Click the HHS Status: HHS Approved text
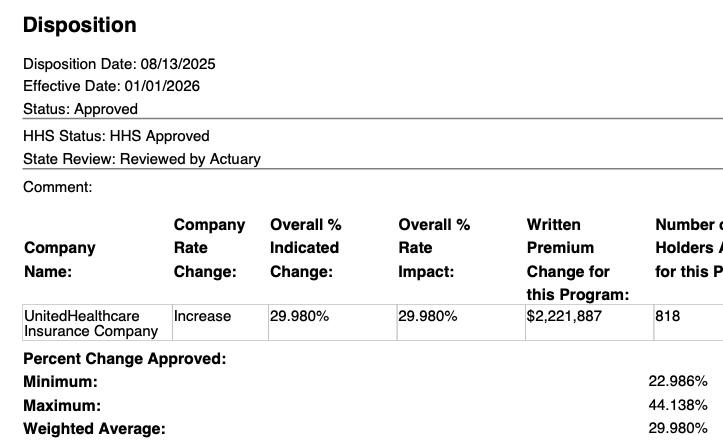This screenshot has width=723, height=446. pos(116,136)
